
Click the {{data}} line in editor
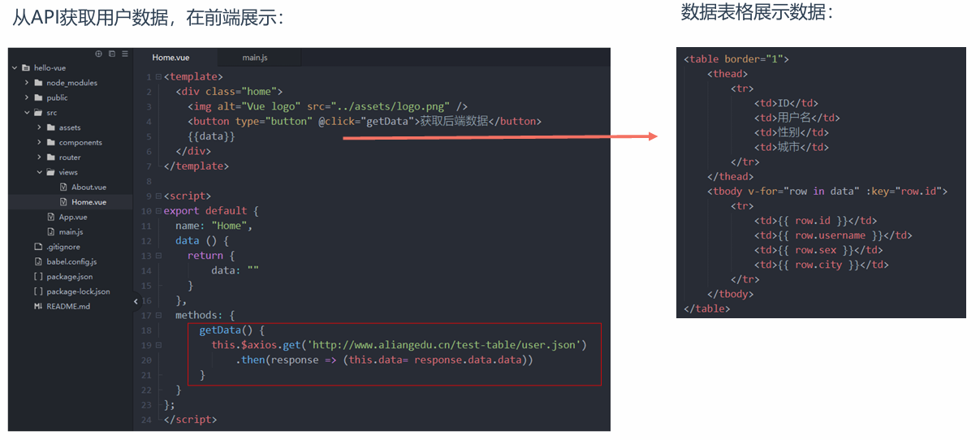tap(211, 136)
